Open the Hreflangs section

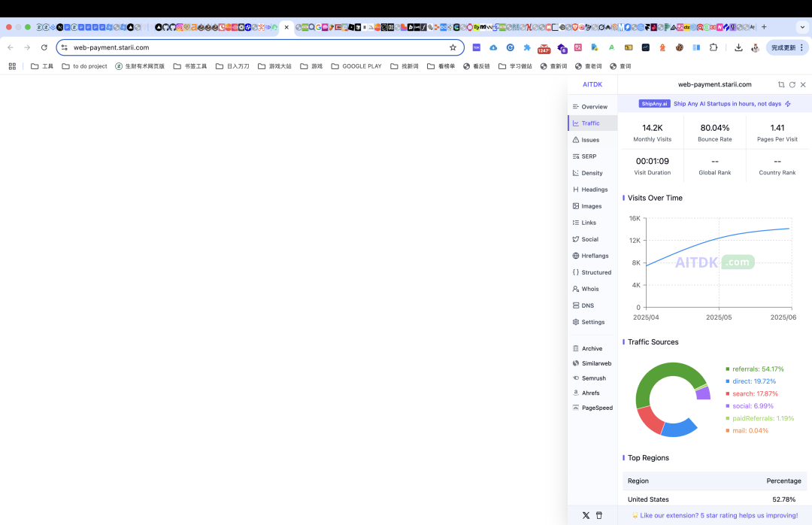point(592,256)
